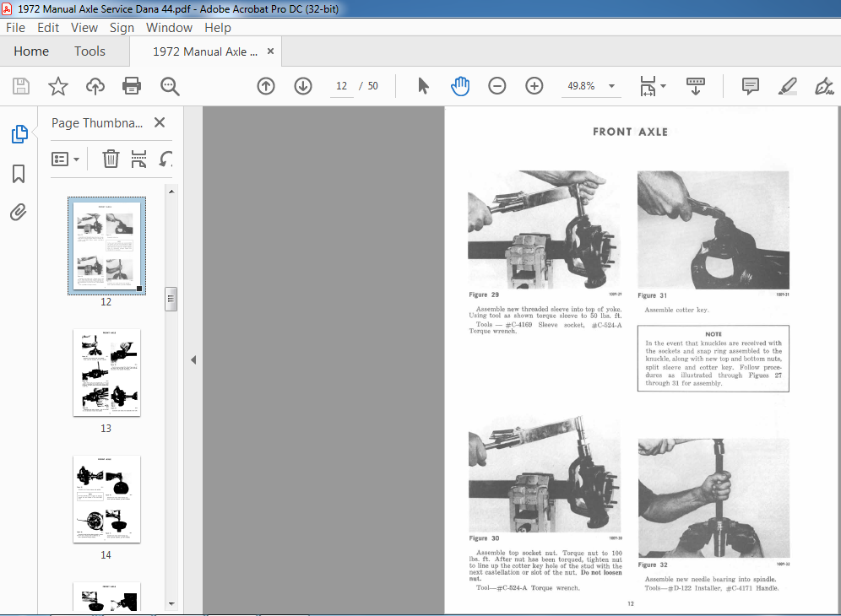Delete selected page with the trash icon
Image resolution: width=841 pixels, height=616 pixels.
click(111, 159)
